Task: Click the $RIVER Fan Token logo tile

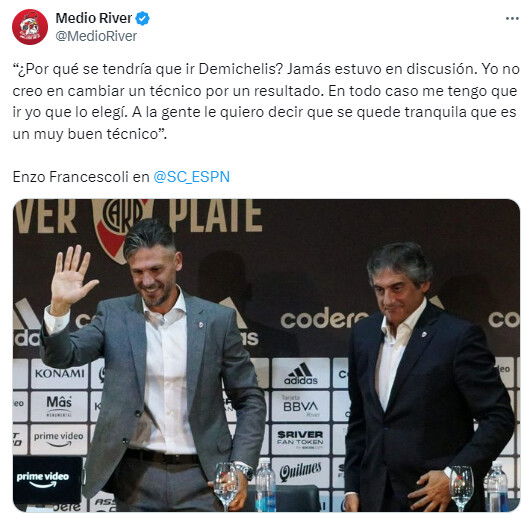Action: click(301, 439)
